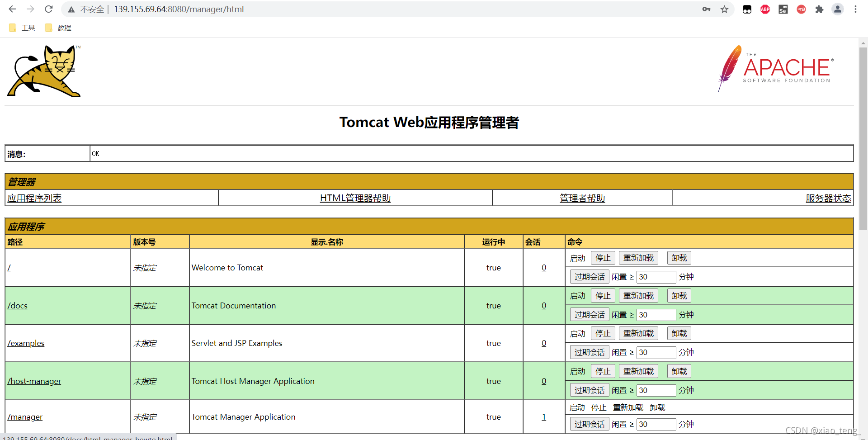Click the Tomcat cat logo

(x=44, y=71)
